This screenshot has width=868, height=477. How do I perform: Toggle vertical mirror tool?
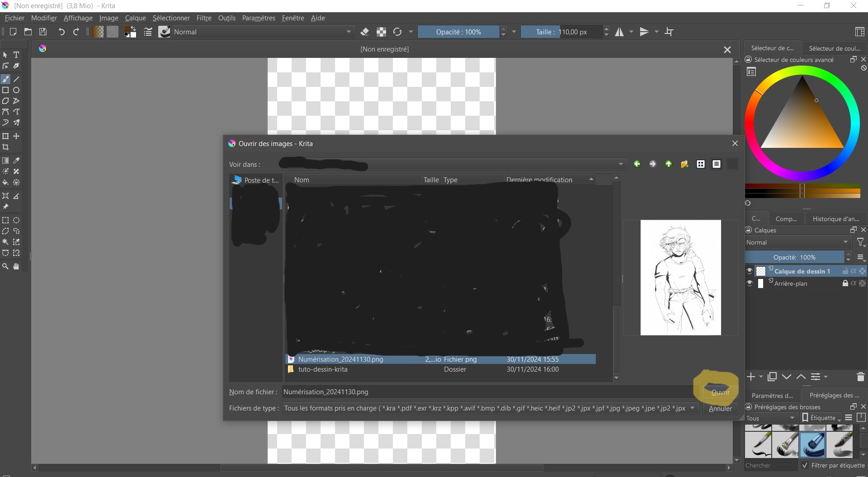644,32
